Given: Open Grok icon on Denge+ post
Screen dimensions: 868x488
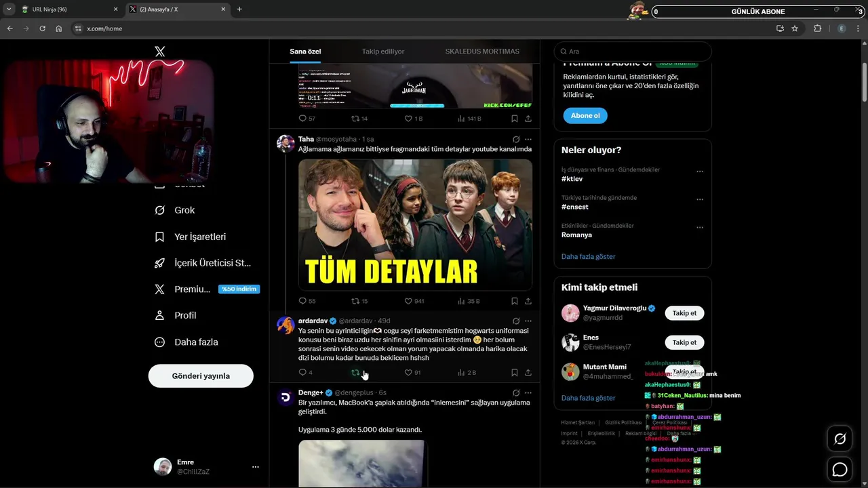Looking at the screenshot, I should (516, 392).
